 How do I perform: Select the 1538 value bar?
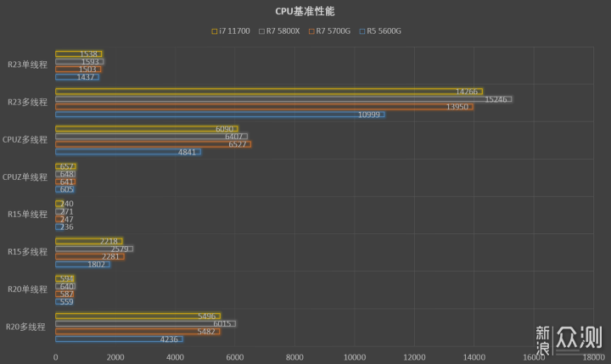click(x=79, y=53)
